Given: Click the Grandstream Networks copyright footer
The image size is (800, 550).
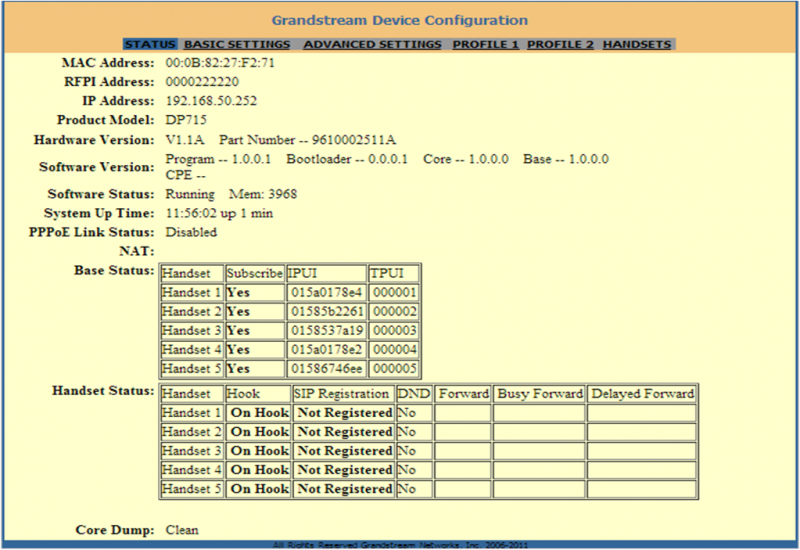Looking at the screenshot, I should pos(400,545).
